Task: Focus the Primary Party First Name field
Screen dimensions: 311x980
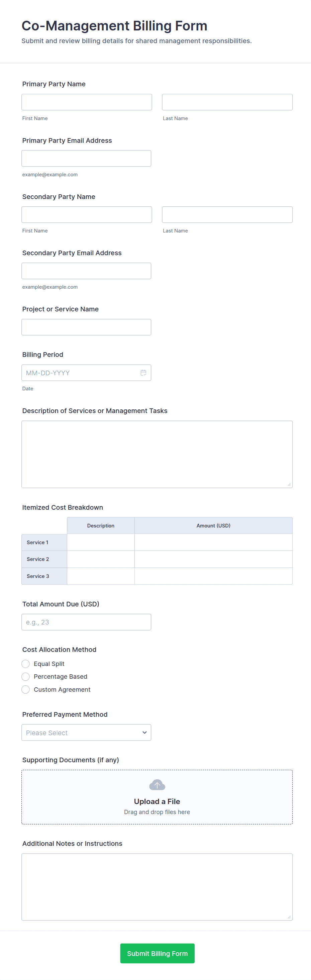Action: pyautogui.click(x=87, y=102)
